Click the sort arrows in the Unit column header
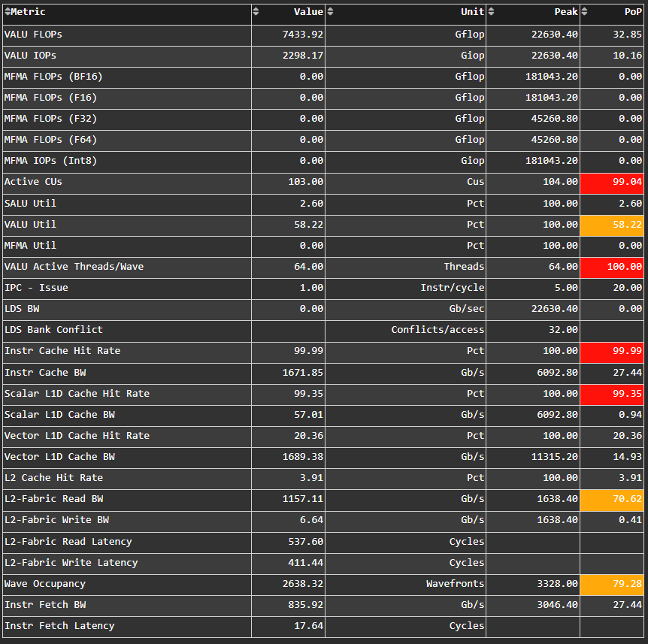648x644 pixels. coord(330,12)
